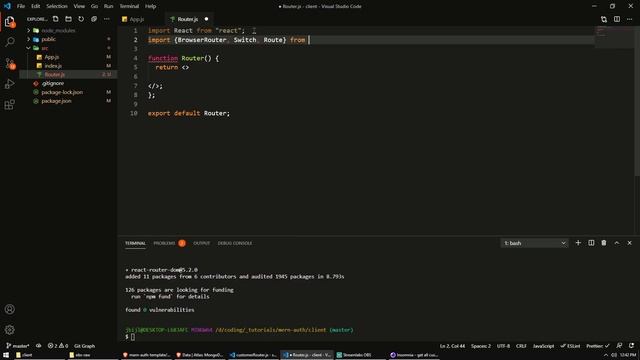Open the File menu
The image size is (640, 360).
point(21,6)
